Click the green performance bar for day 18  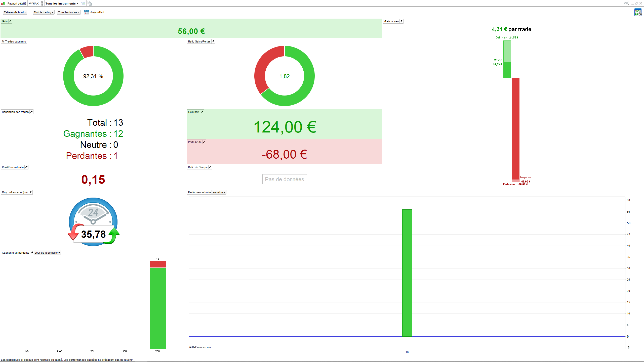(407, 273)
